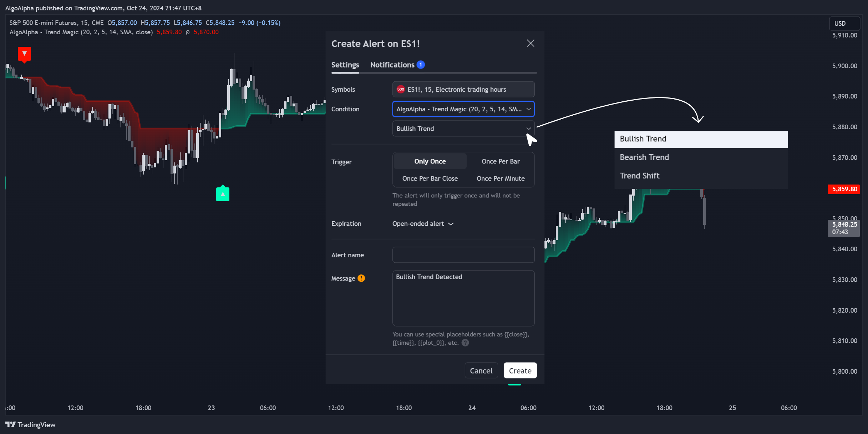Click into the Alert name field
This screenshot has width=868, height=434.
pos(463,255)
